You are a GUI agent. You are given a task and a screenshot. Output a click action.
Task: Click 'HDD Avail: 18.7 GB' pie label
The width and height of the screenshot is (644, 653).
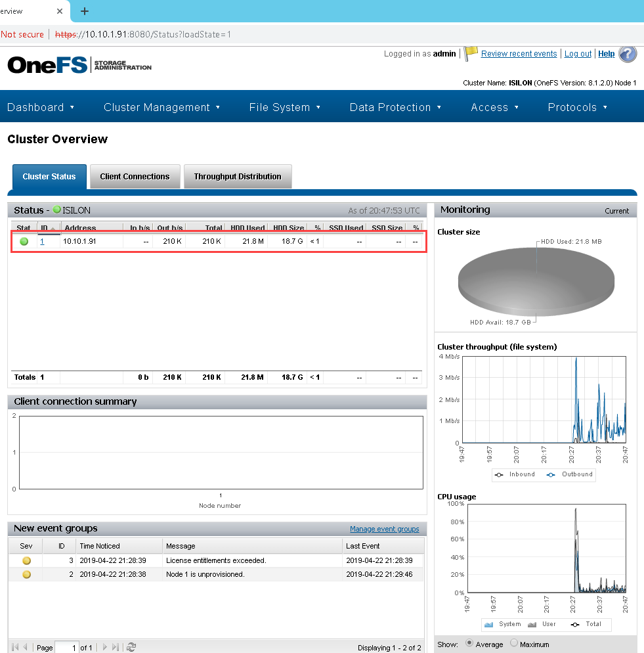[x=500, y=323]
